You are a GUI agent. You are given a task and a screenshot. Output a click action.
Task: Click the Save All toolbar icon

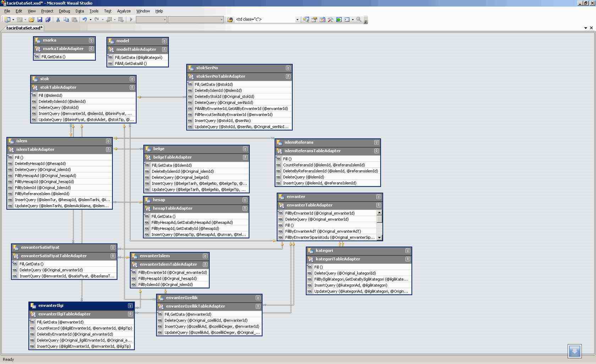point(48,20)
